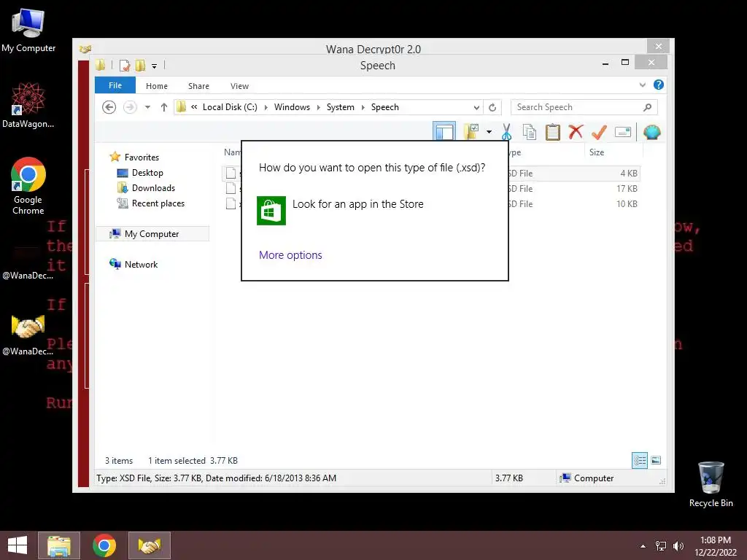Screen dimensions: 747x560
Task: Select the file row sized 10 KB
Action: (x=430, y=204)
